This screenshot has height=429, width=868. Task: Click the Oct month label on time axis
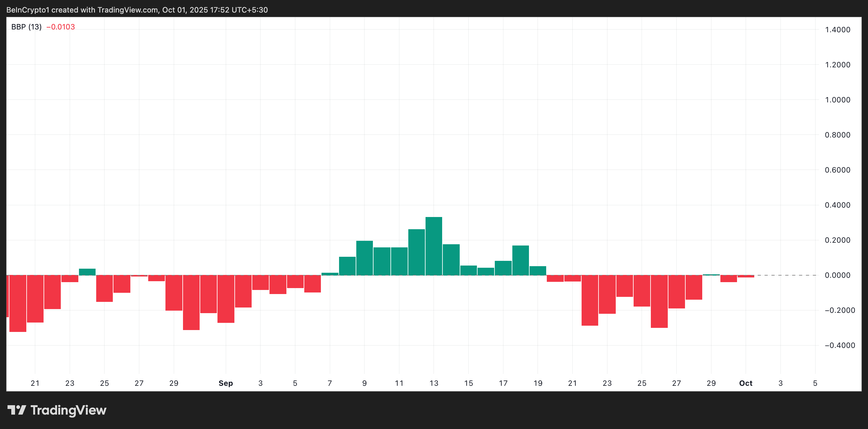click(745, 383)
